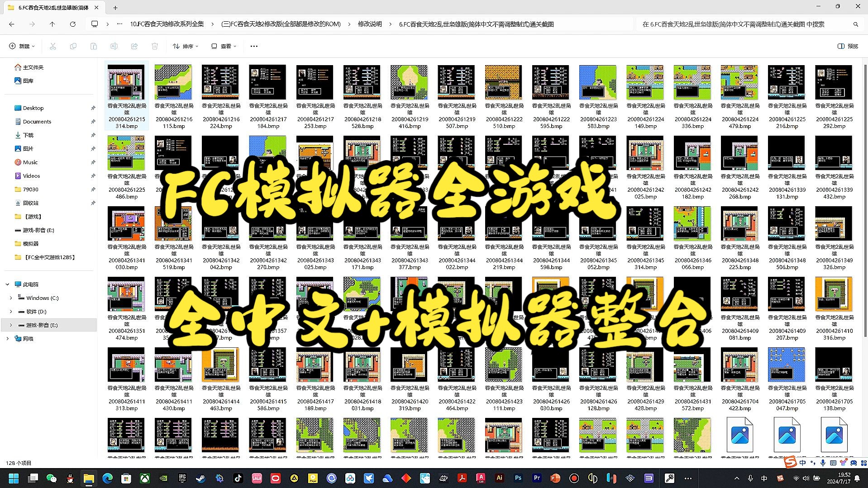
Task: Toggle pin for Videos quick access
Action: pyautogui.click(x=93, y=176)
